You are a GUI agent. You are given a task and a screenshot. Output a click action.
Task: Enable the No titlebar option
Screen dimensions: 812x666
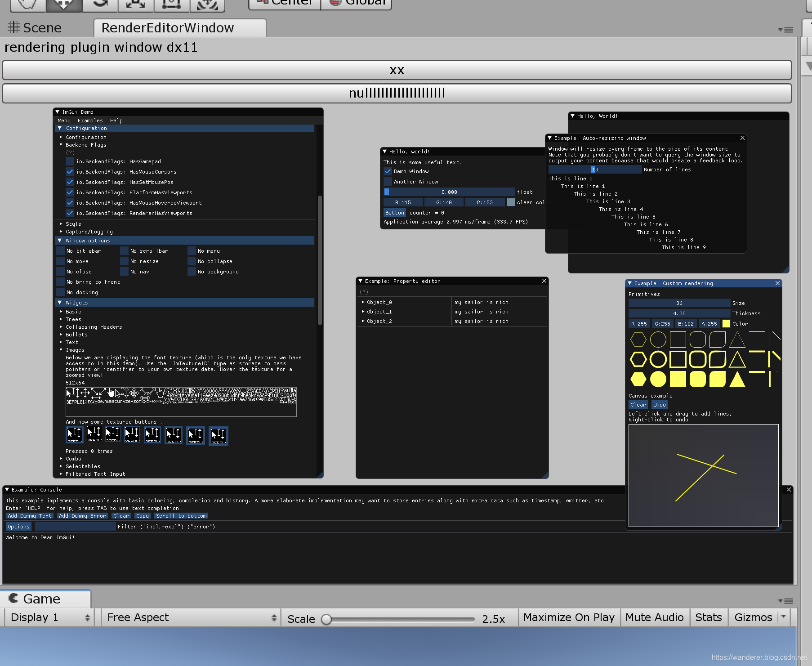tap(61, 250)
